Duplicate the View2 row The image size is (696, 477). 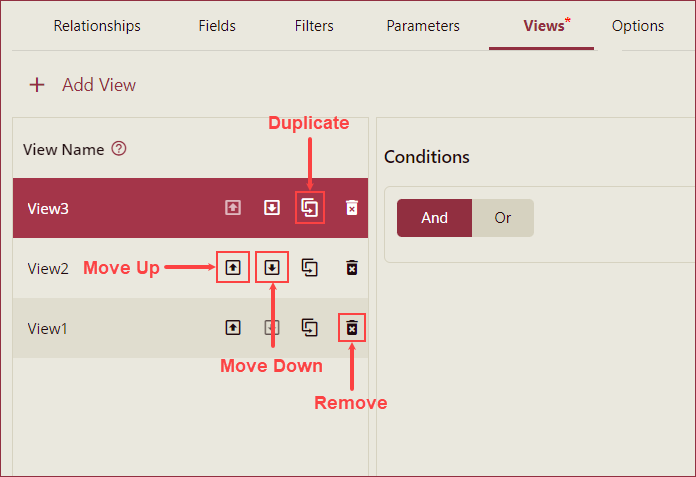click(x=310, y=268)
